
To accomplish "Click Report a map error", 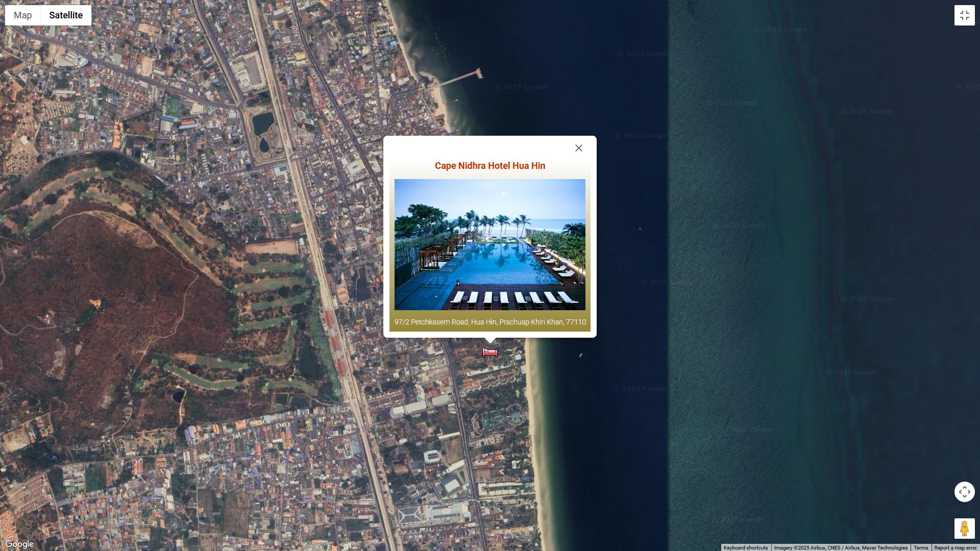I will pyautogui.click(x=955, y=547).
